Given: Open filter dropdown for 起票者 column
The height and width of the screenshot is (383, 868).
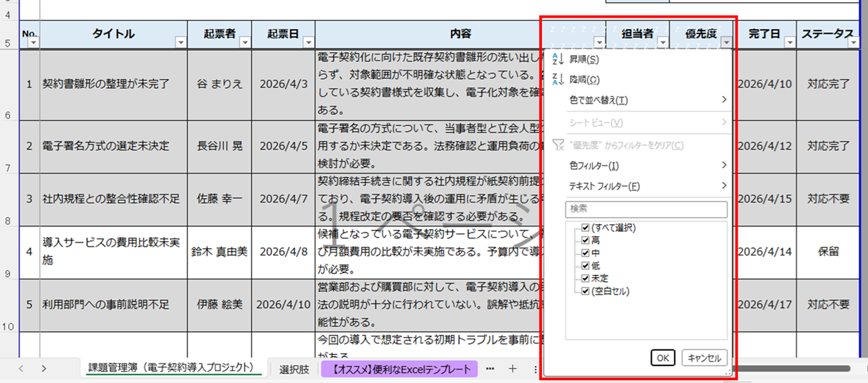Looking at the screenshot, I should pos(245,43).
